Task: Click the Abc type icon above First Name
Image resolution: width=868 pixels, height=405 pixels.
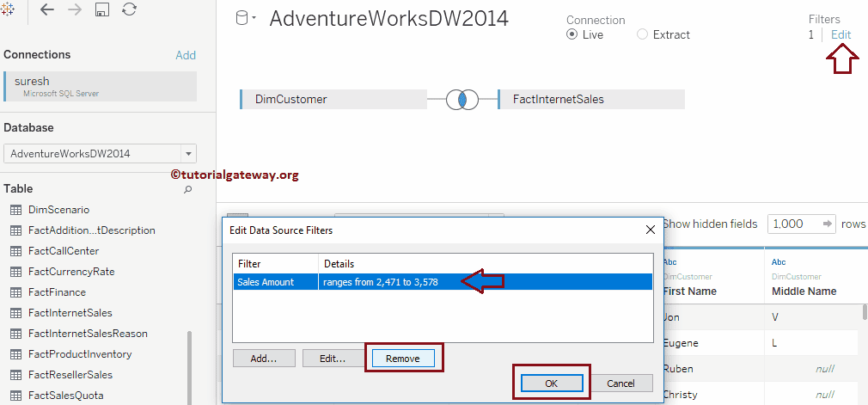Action: point(669,262)
